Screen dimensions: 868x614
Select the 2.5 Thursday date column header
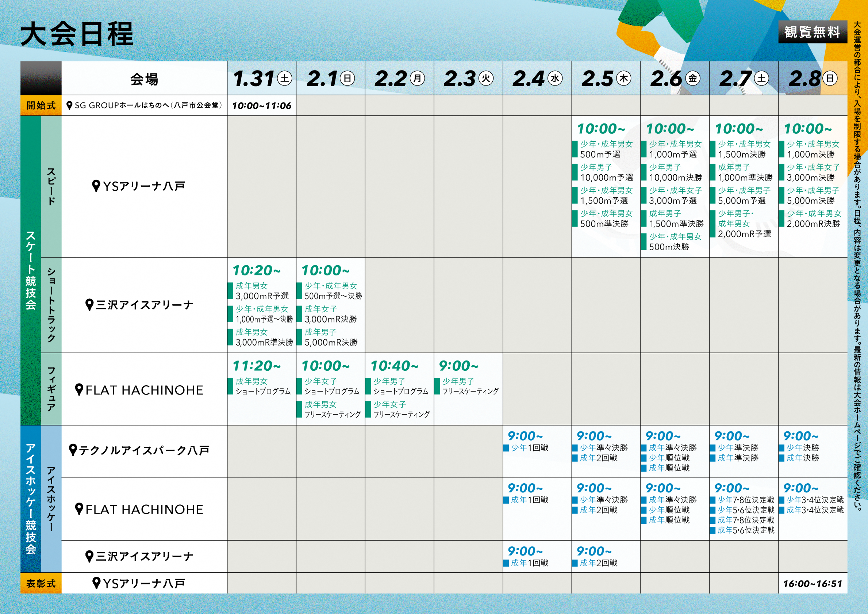point(606,78)
